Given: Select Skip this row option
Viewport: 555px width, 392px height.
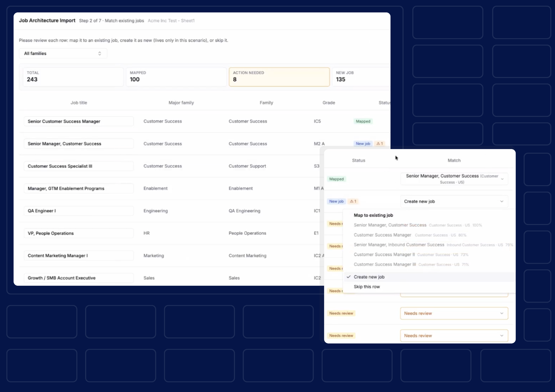Looking at the screenshot, I should click(x=429, y=287).
